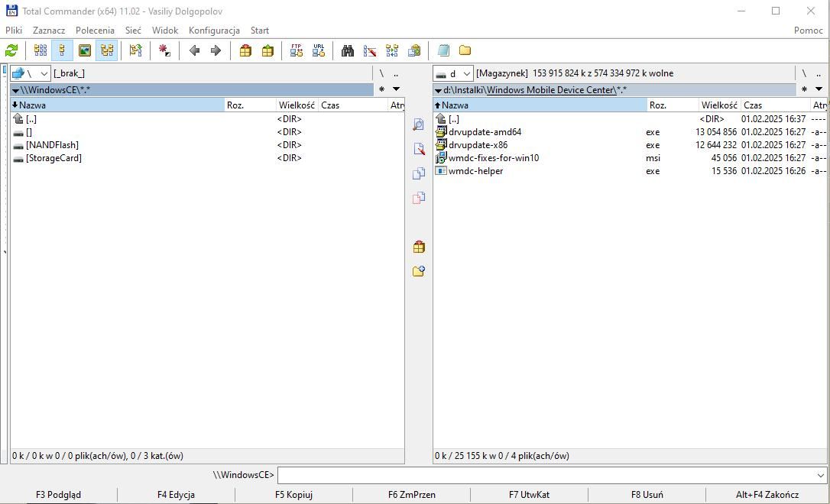Click F6 ZmPrzen button
Viewport: 830px width, 504px height.
click(x=411, y=495)
